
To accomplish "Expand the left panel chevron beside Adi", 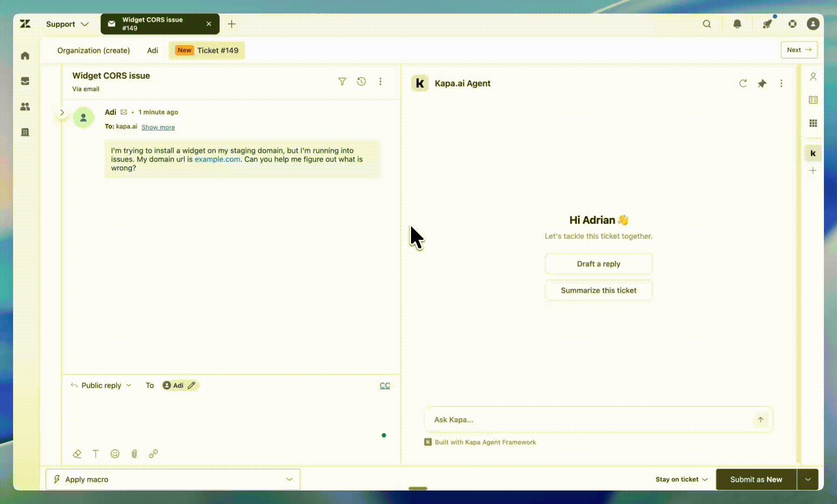I will point(62,112).
